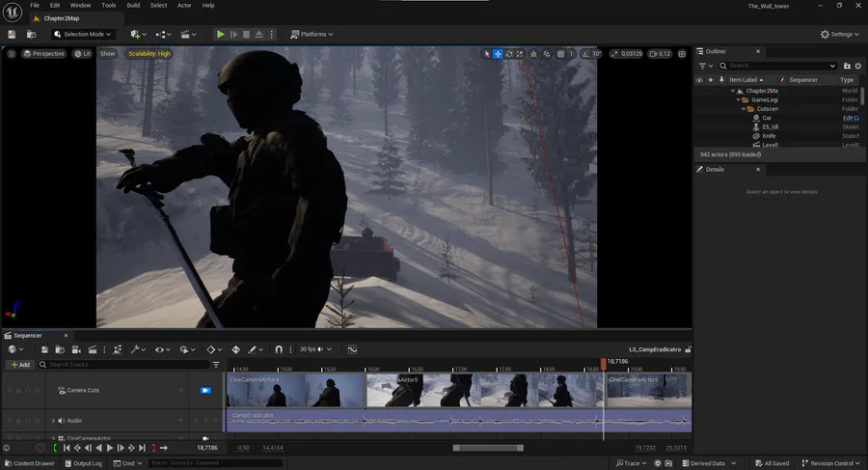The image size is (868, 470).
Task: Activate the Select objects cursor tool in viewport
Action: 487,54
